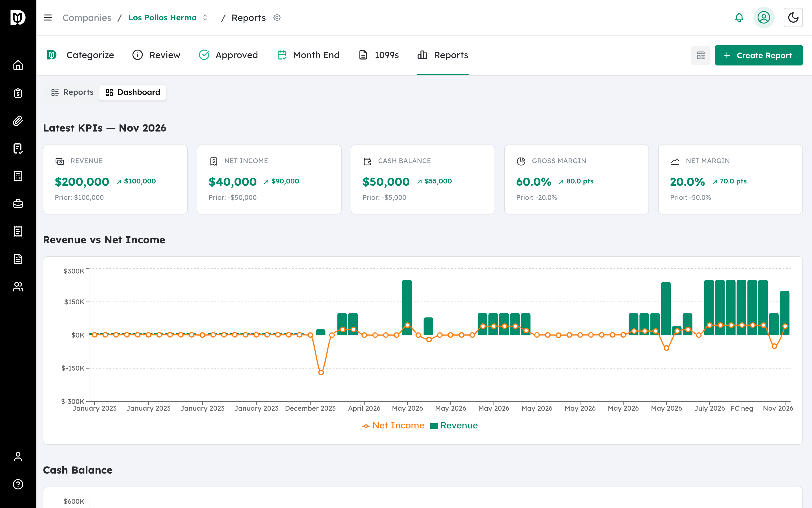Open the briefcase sidebar icon
Viewport: 812px width, 508px height.
pos(18,203)
